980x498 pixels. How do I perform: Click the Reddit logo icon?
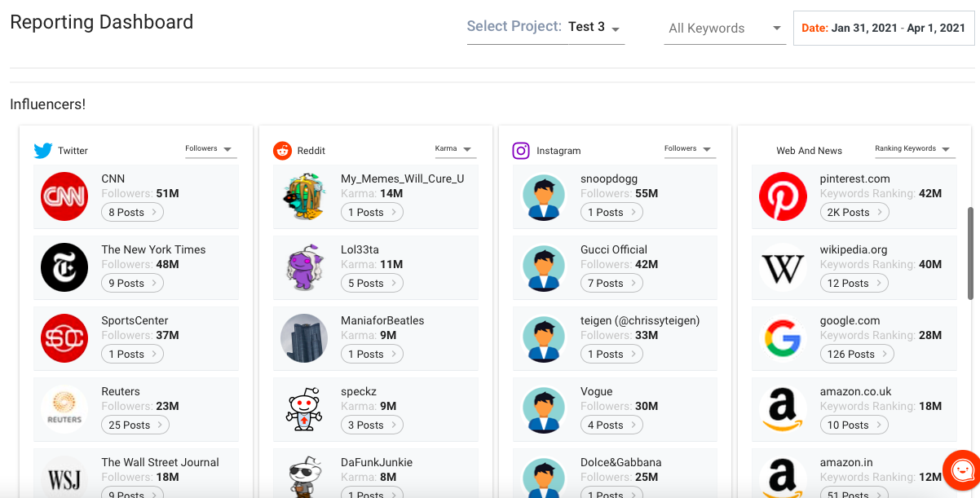[282, 150]
